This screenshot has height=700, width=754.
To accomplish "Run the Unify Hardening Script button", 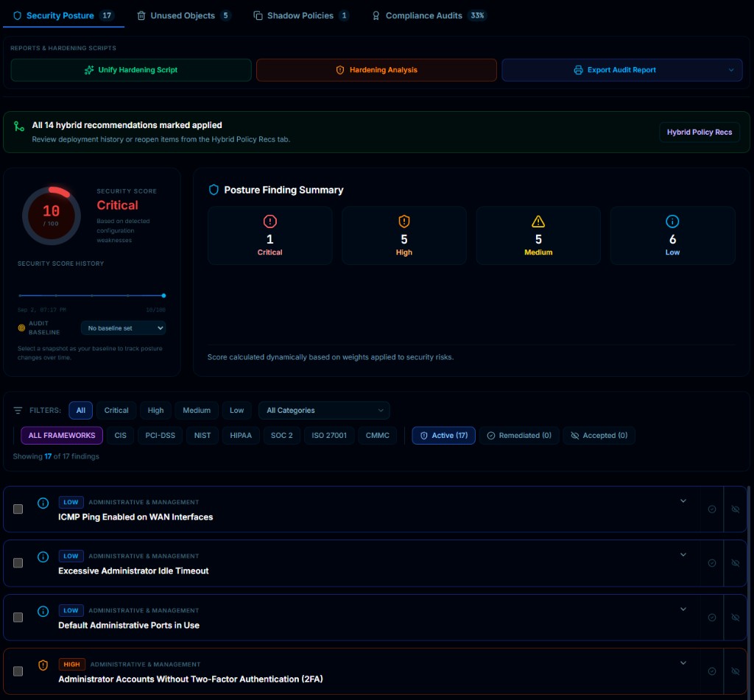I will pyautogui.click(x=131, y=70).
